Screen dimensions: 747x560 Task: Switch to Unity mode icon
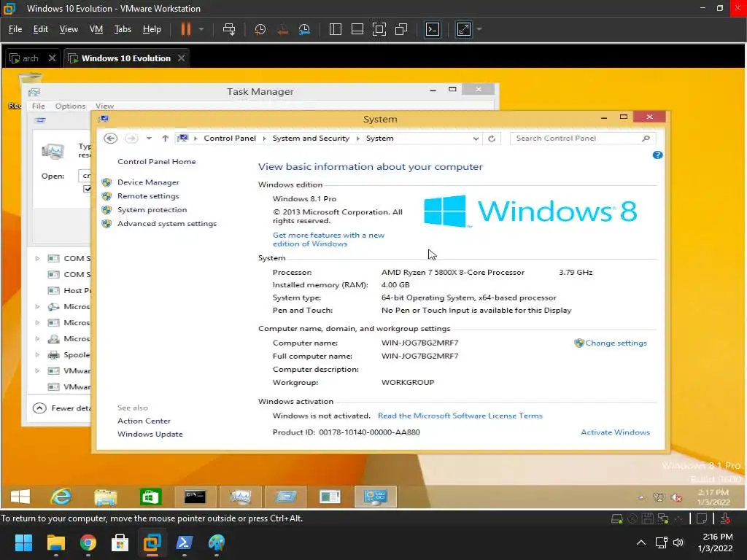tap(402, 29)
